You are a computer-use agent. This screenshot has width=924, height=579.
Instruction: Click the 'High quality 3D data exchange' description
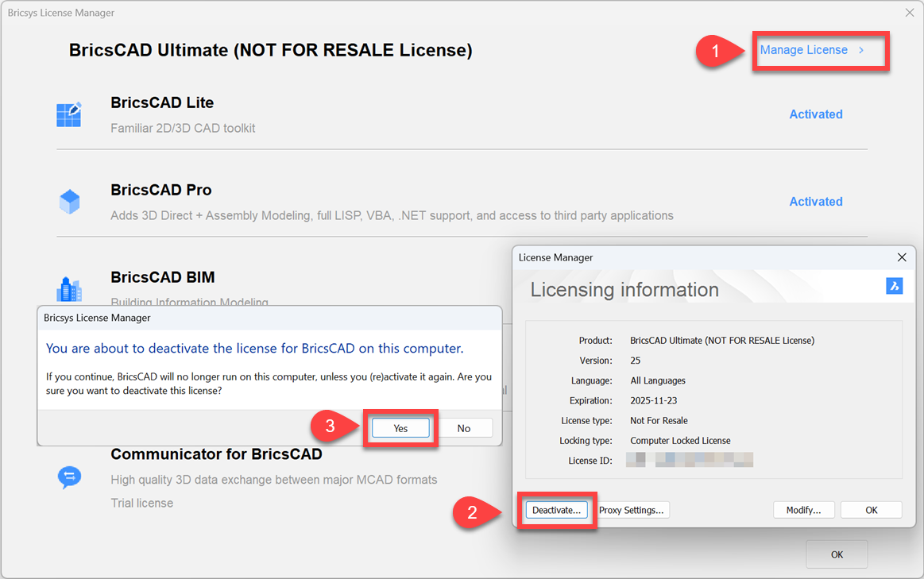[274, 480]
